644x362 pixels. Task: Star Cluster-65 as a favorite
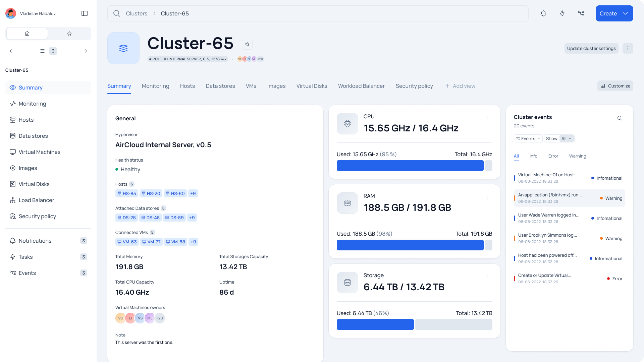click(x=247, y=44)
